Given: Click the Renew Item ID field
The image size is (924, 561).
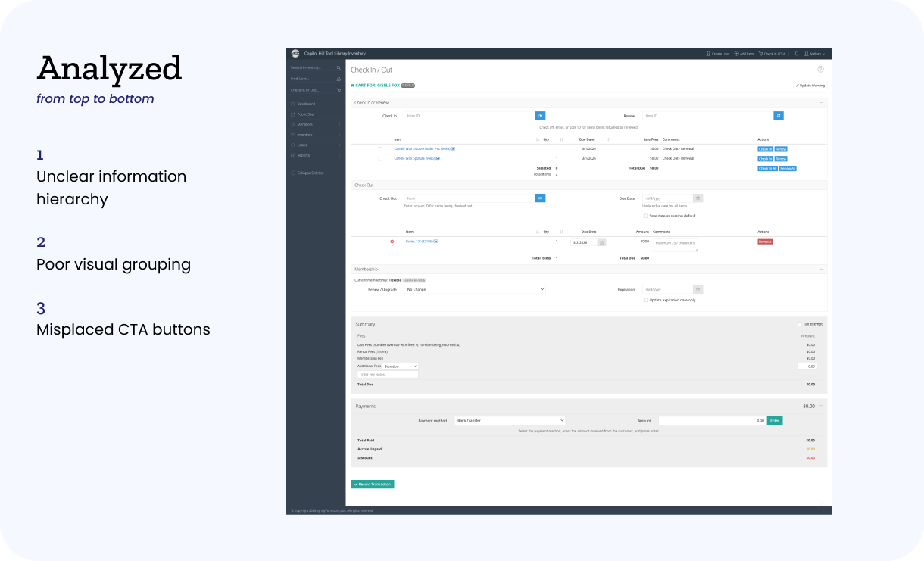Looking at the screenshot, I should point(707,116).
